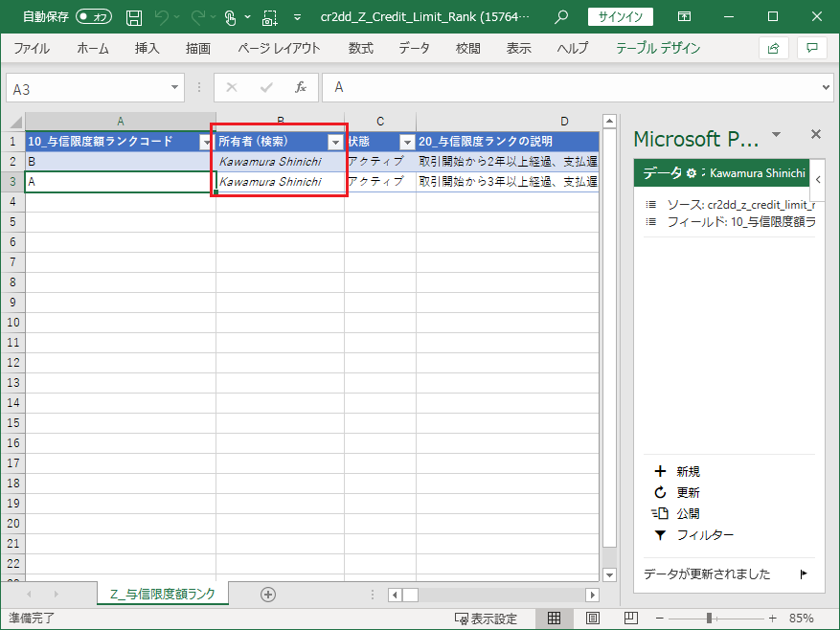Click the ソース list icon
Image resolution: width=840 pixels, height=630 pixels.
(x=651, y=205)
